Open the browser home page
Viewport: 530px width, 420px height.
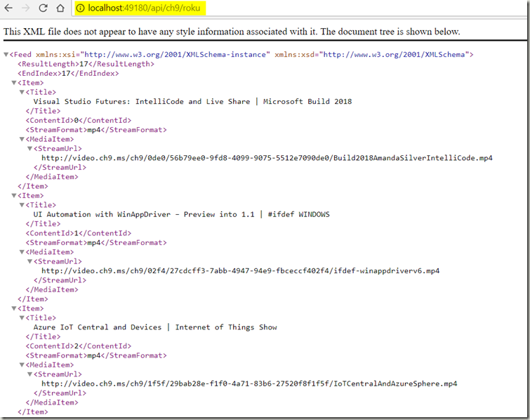(60, 8)
